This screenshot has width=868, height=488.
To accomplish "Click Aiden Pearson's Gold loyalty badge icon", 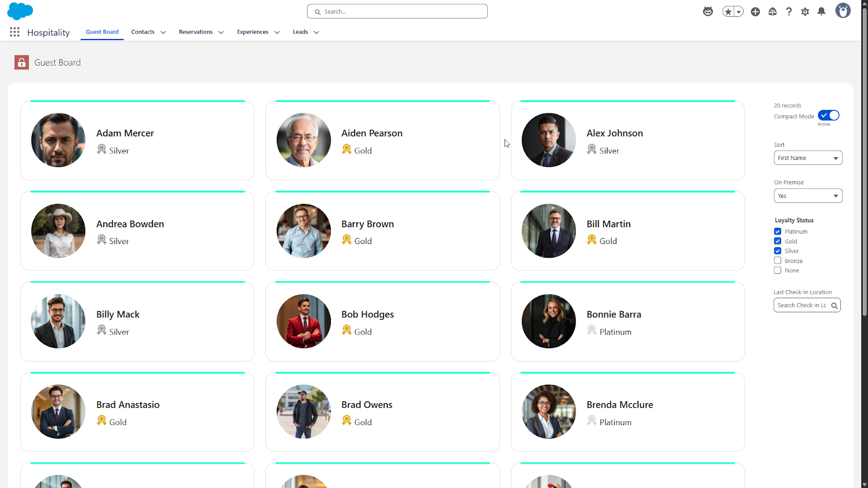I will click(x=347, y=149).
